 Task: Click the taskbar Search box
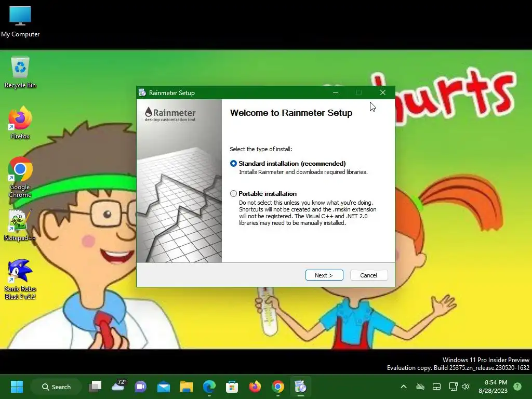tap(56, 387)
